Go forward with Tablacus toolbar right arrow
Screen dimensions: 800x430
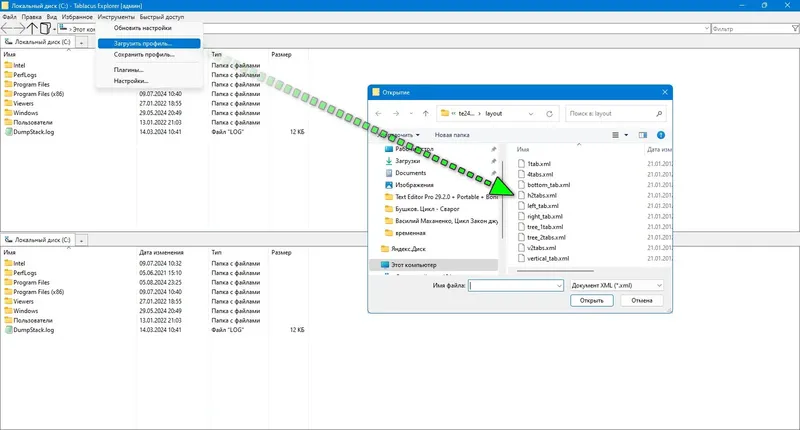tap(19, 29)
